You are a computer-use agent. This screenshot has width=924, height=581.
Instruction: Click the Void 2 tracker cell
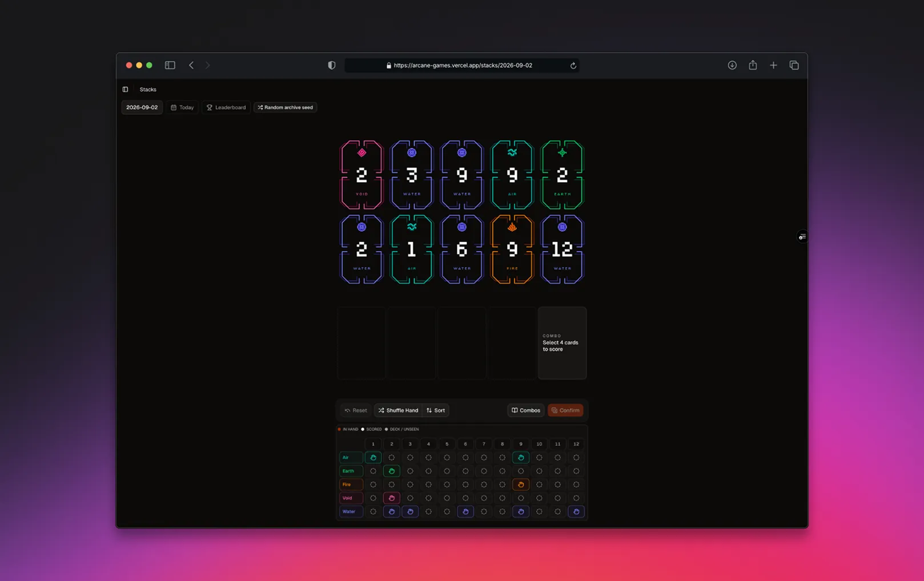pyautogui.click(x=392, y=498)
